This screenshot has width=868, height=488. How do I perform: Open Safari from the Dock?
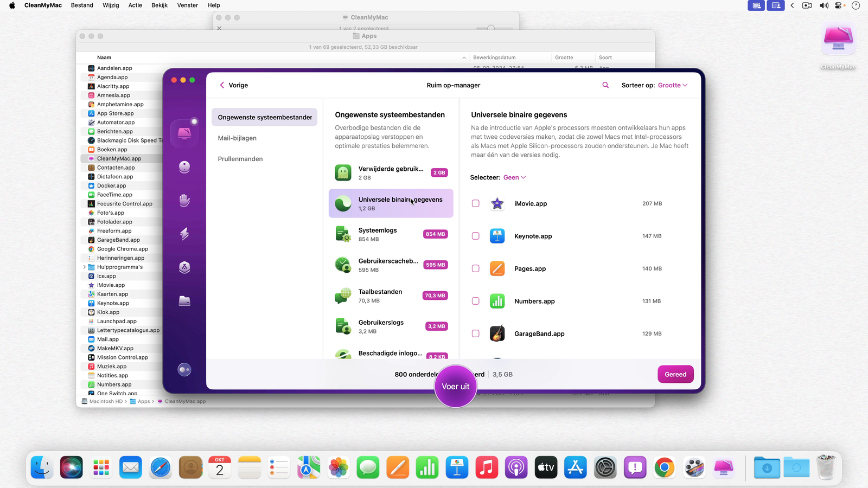point(161,467)
